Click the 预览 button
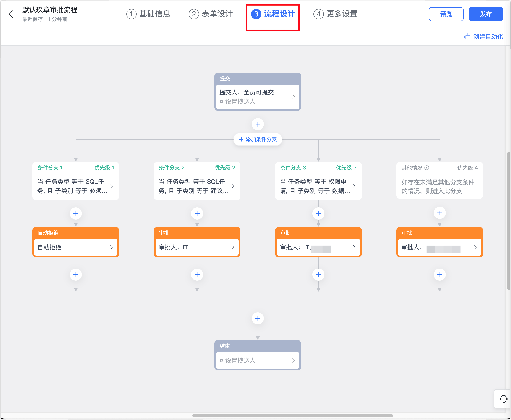Viewport: 511px width, 420px height. [446, 14]
